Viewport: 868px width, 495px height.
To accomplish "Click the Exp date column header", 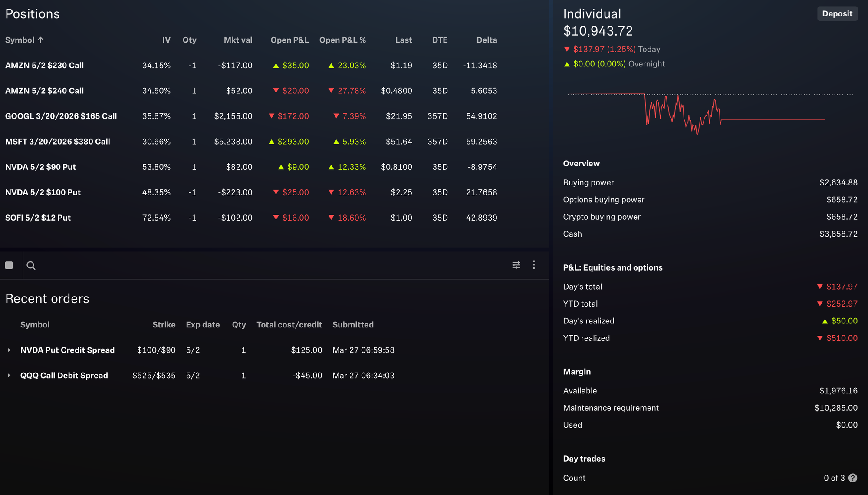I will (x=203, y=325).
